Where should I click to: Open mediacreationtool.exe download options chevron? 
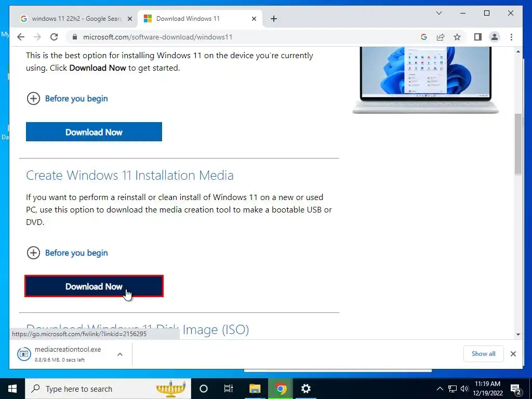(120, 354)
